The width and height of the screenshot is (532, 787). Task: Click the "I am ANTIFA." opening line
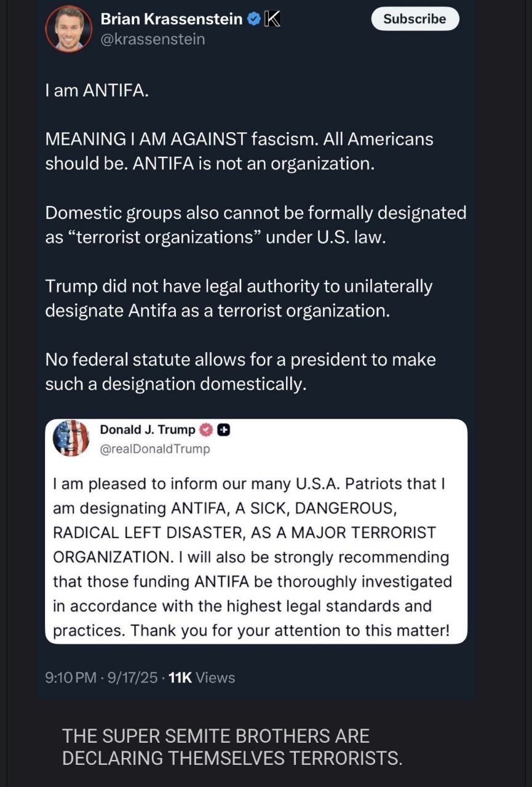(97, 90)
